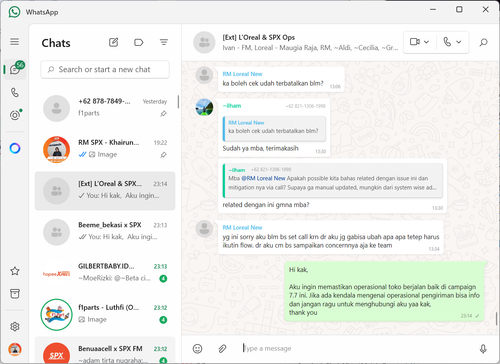Open Settings gear in sidebar
This screenshot has height=364, width=500.
15,326
